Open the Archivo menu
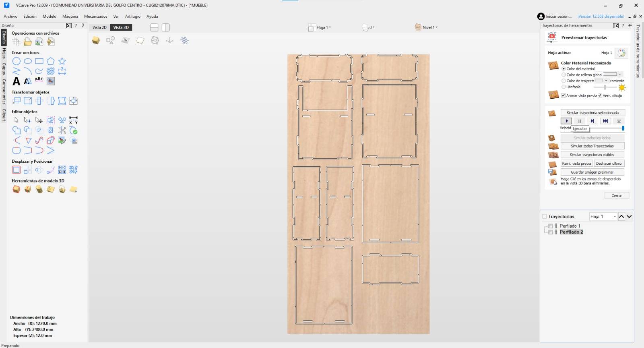The height and width of the screenshot is (348, 644). click(10, 17)
